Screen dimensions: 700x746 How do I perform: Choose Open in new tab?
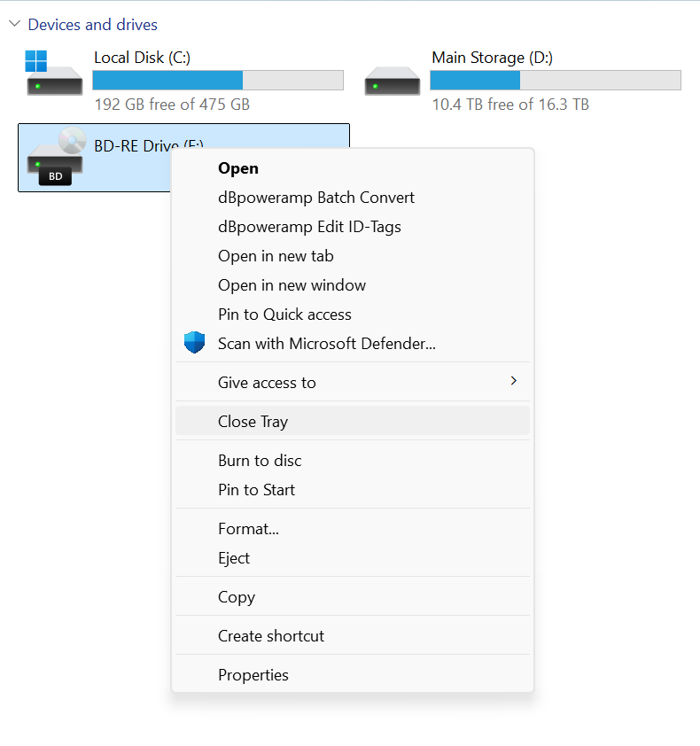pos(276,256)
